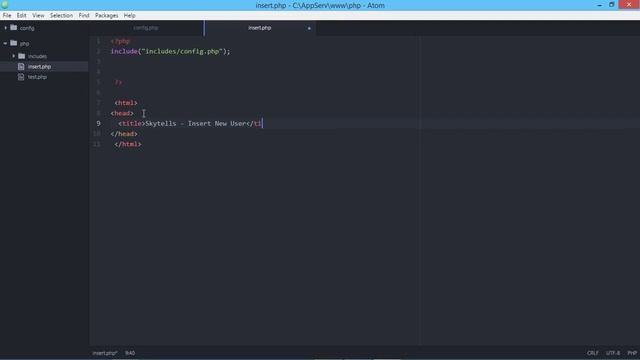Change PHP grammar in status bar
Viewport: 640px width, 360px height.
(x=632, y=353)
